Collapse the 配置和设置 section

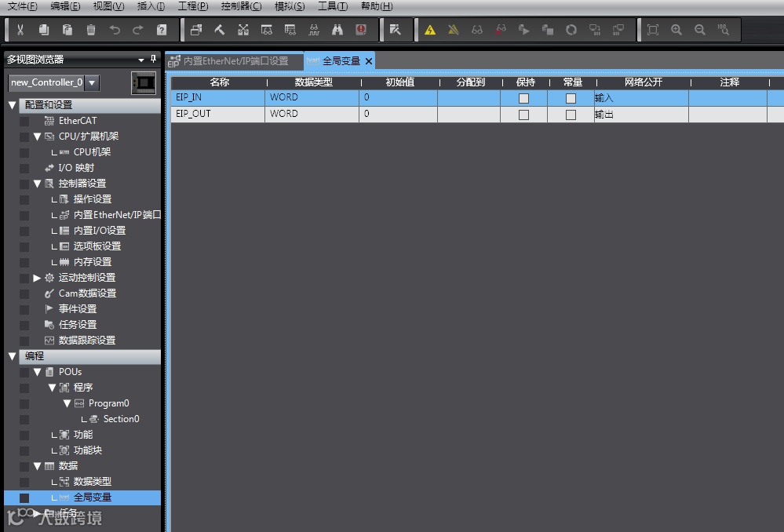tap(13, 105)
